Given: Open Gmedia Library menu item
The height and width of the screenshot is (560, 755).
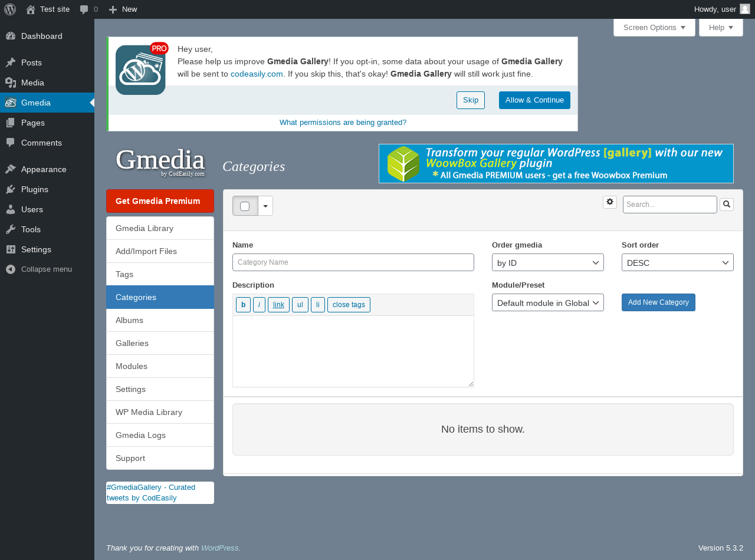Looking at the screenshot, I should pos(160,228).
